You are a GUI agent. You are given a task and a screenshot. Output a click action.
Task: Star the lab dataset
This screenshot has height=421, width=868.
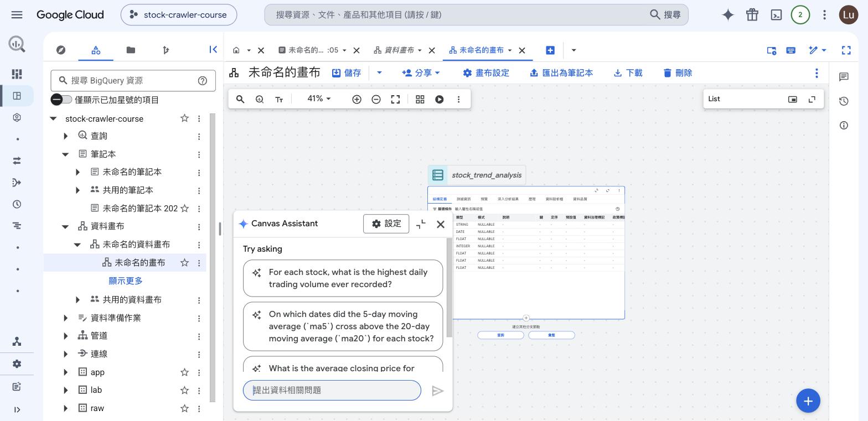(184, 390)
